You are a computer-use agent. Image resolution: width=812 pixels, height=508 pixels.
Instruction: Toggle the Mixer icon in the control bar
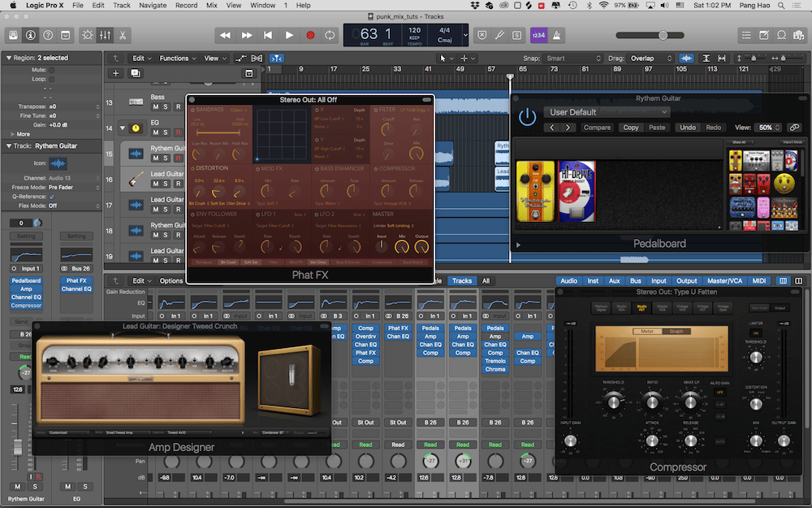[x=105, y=35]
